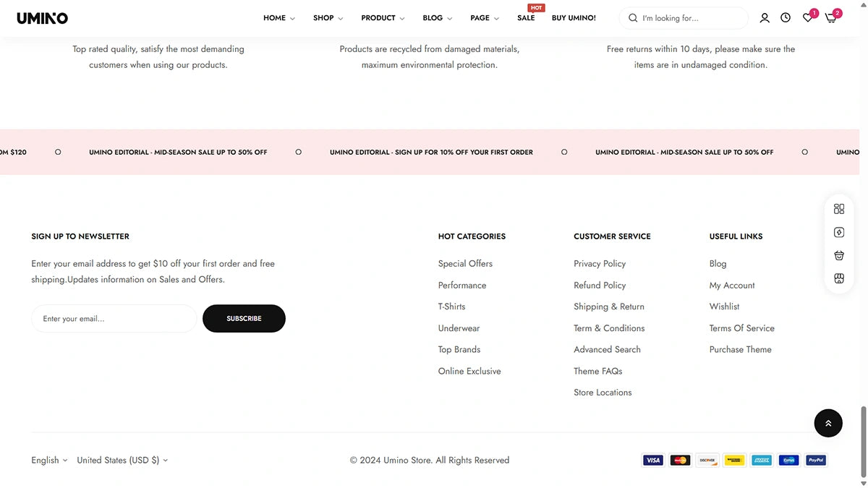Click the email address input field
Screen dimensions: 868x488
[114, 318]
